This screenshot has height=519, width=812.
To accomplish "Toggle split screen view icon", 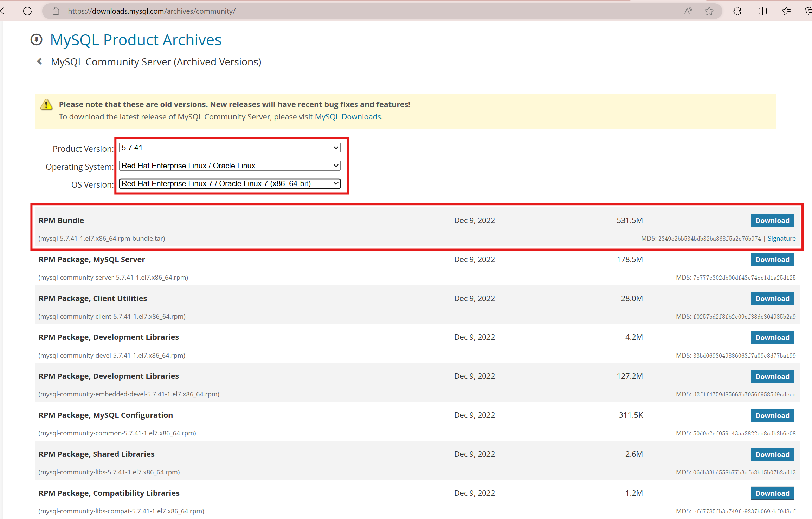I will pyautogui.click(x=762, y=11).
